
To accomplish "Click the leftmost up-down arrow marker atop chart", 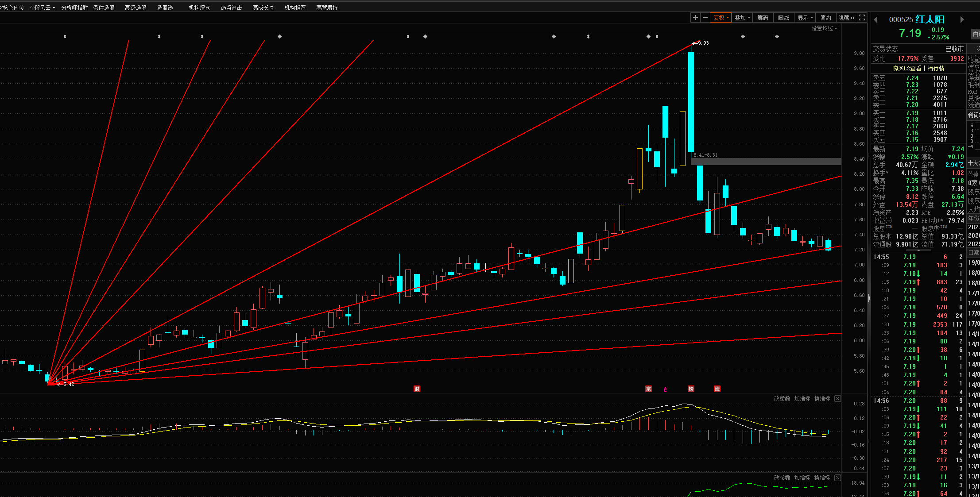I will (65, 36).
